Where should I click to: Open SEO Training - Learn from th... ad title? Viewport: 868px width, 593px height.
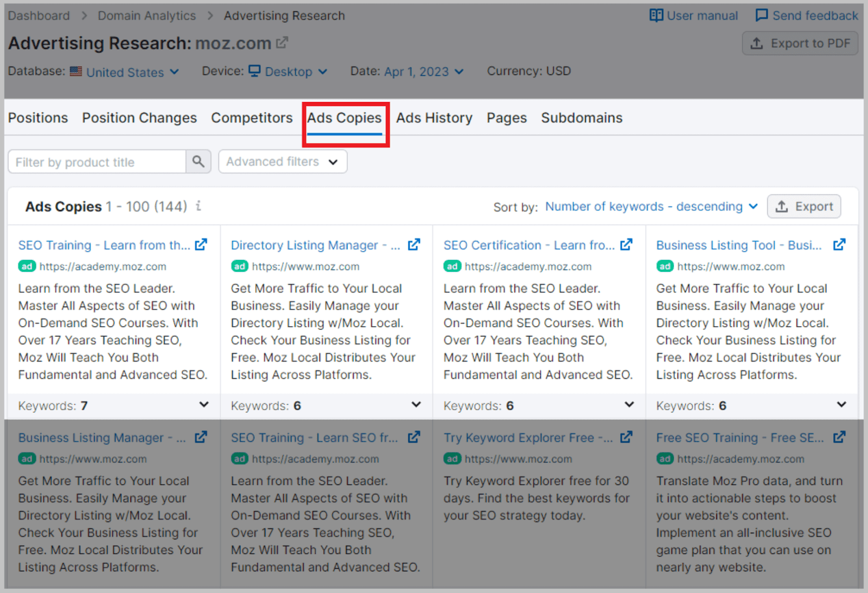(104, 245)
